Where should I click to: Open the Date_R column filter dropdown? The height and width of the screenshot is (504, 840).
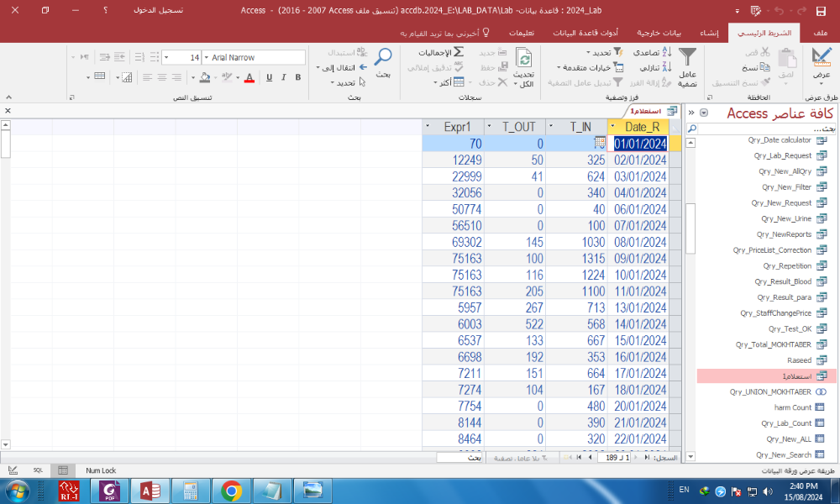click(612, 126)
